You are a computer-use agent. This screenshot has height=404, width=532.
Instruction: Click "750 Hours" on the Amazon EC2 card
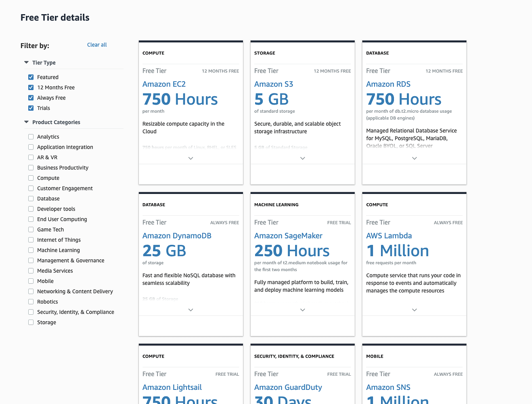(180, 99)
